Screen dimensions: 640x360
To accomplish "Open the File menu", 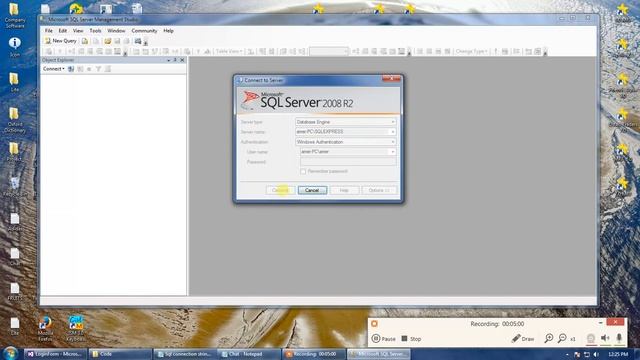I will (x=49, y=31).
